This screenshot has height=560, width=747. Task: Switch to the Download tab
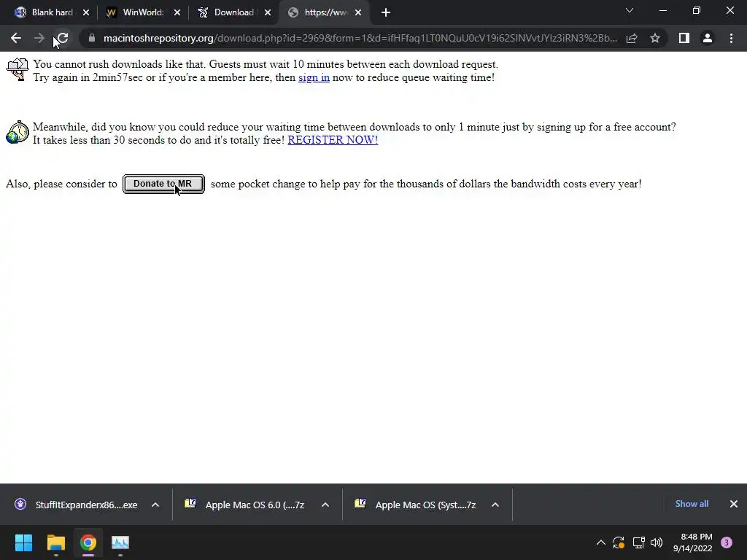coord(226,12)
